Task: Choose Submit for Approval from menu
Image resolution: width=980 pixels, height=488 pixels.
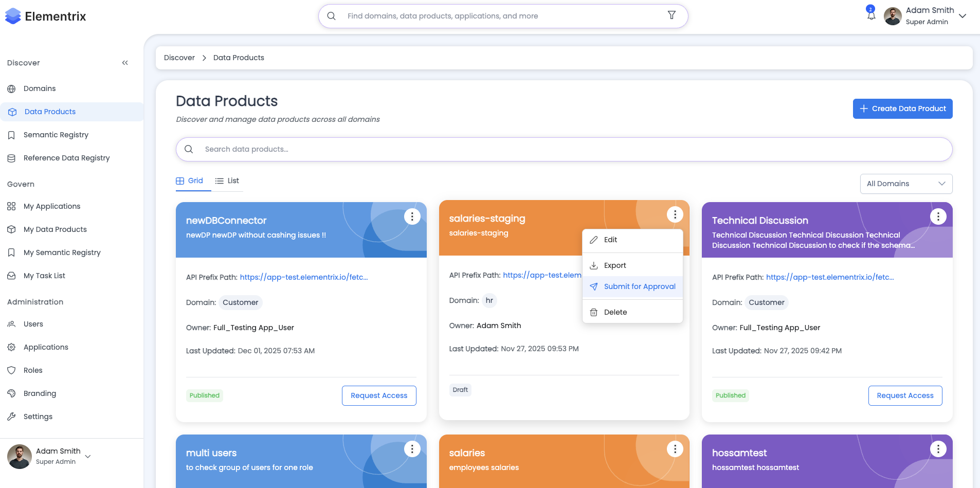Action: point(639,286)
